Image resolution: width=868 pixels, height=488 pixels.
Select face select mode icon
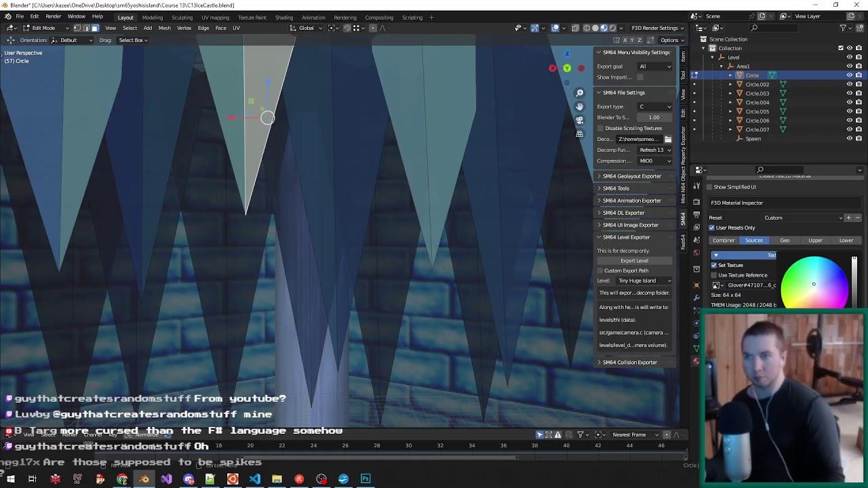pos(94,28)
